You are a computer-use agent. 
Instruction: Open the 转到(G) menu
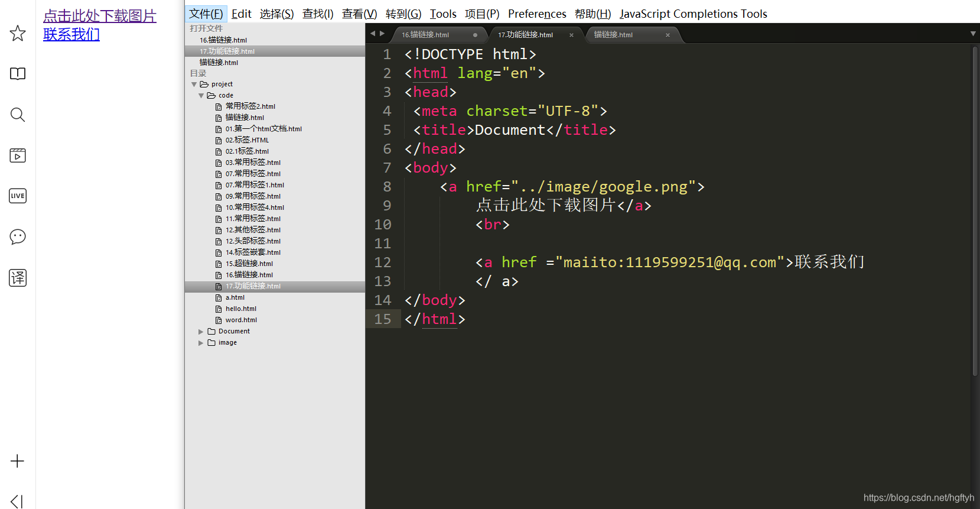pos(403,14)
